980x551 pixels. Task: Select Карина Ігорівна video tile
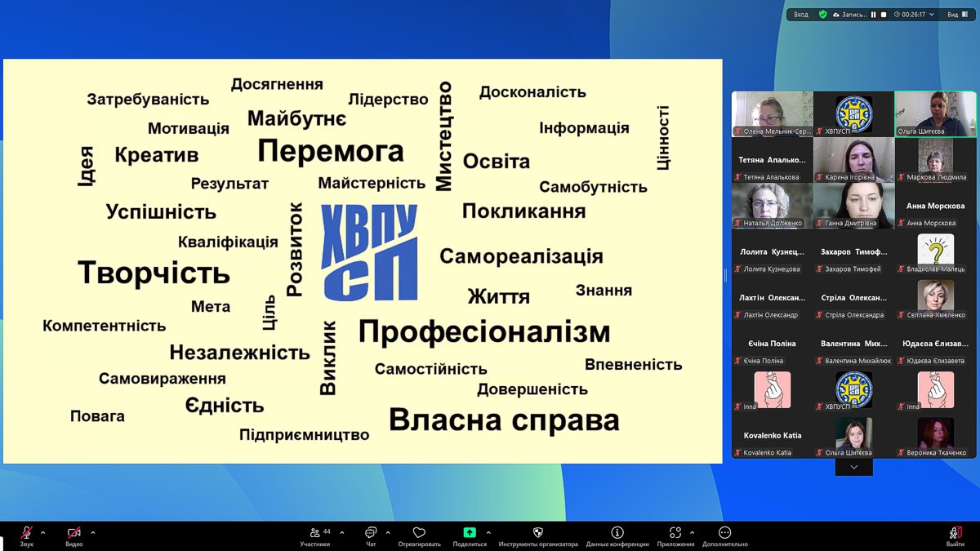853,159
